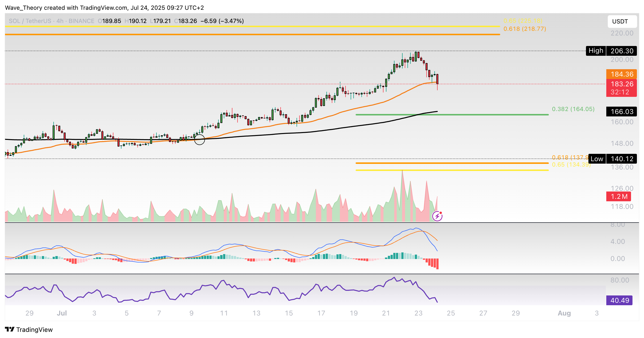Screen dimensions: 644x338
Task: Open the USDT currency selector
Action: click(x=622, y=22)
